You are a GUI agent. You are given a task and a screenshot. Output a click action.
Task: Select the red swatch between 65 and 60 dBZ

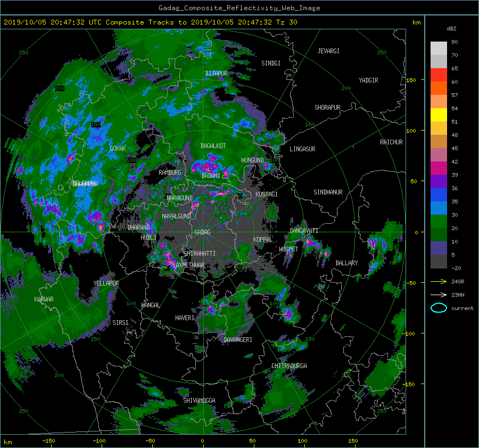439,75
